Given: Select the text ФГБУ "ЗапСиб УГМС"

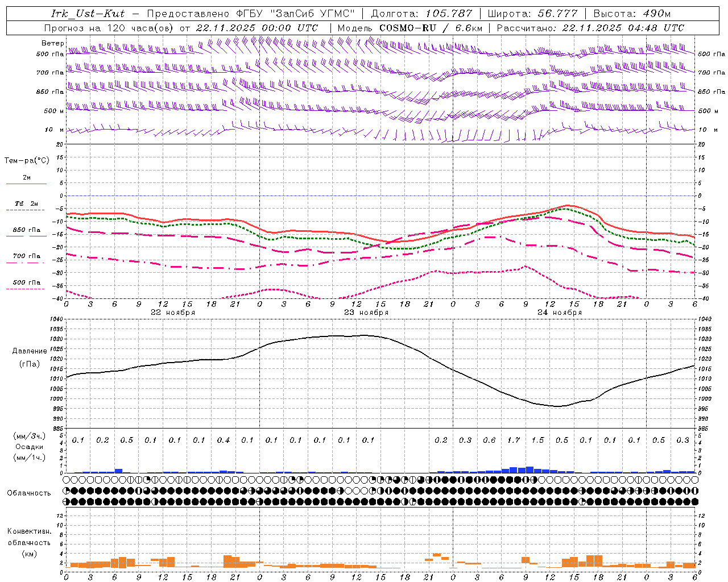Looking at the screenshot, I should pyautogui.click(x=295, y=14).
